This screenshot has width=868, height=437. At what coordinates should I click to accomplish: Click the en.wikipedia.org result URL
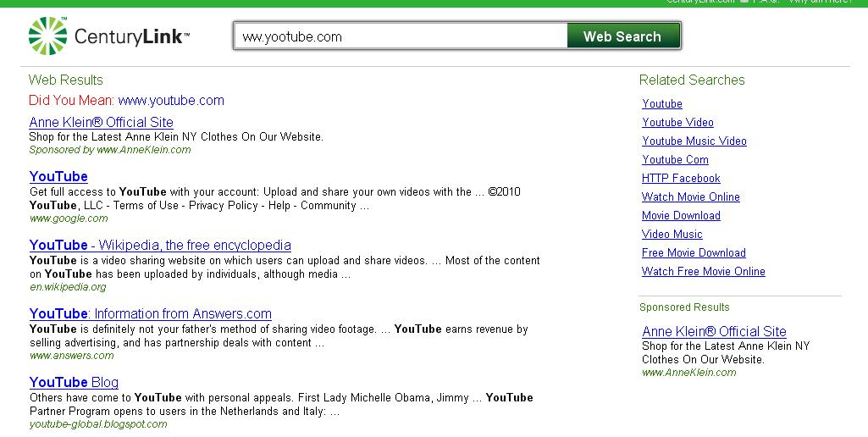tap(68, 287)
